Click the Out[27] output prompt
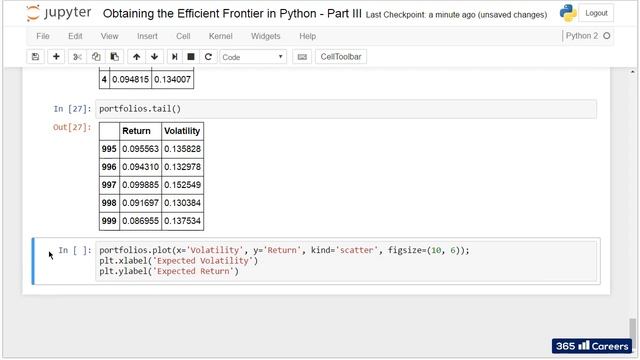This screenshot has width=640, height=360. 72,127
